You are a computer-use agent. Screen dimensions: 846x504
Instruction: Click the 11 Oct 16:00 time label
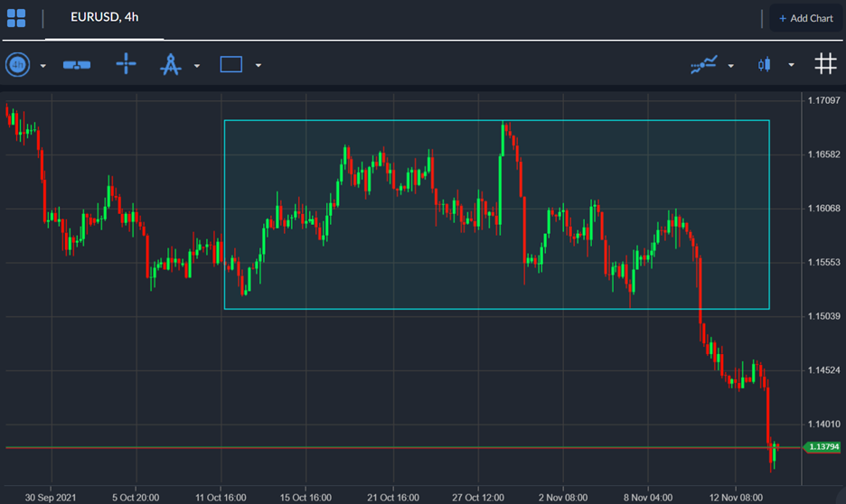pos(221,498)
